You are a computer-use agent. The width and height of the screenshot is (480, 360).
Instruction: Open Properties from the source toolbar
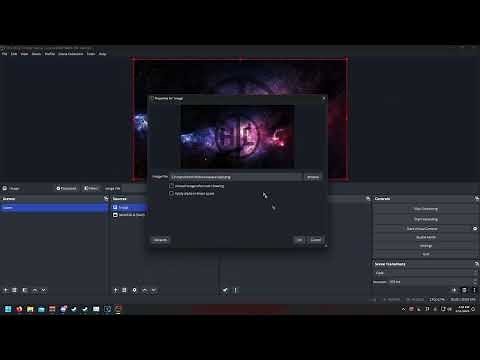coord(66,188)
